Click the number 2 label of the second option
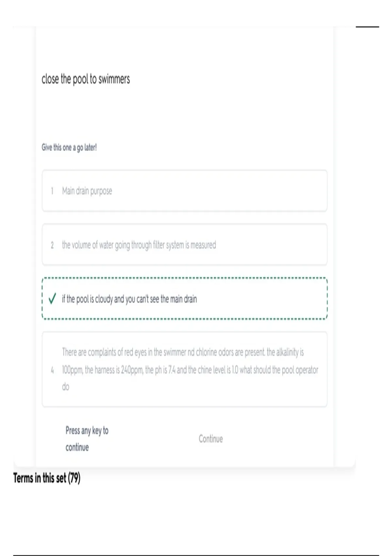 point(52,245)
